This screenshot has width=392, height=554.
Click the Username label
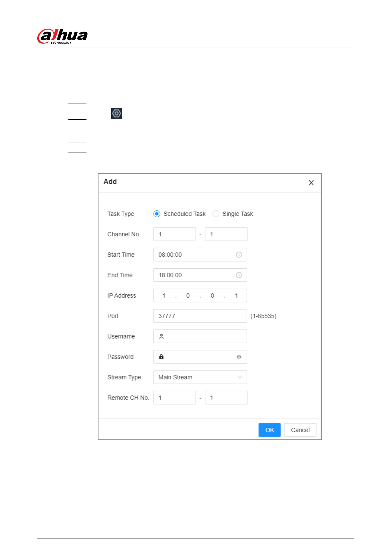point(121,336)
